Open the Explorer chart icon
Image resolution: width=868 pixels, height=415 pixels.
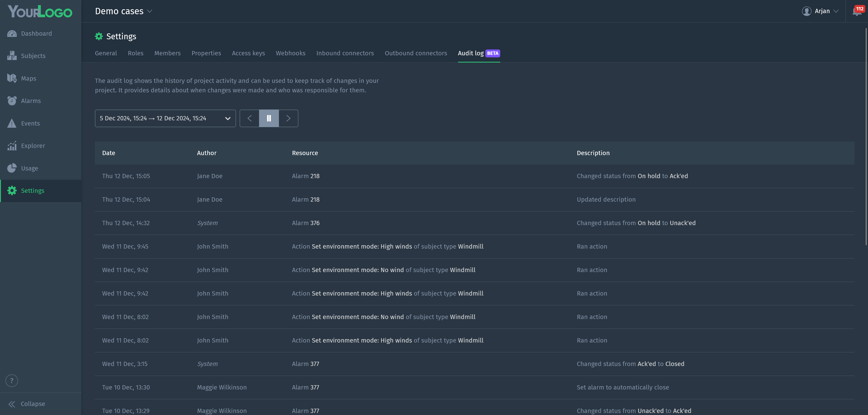point(12,146)
